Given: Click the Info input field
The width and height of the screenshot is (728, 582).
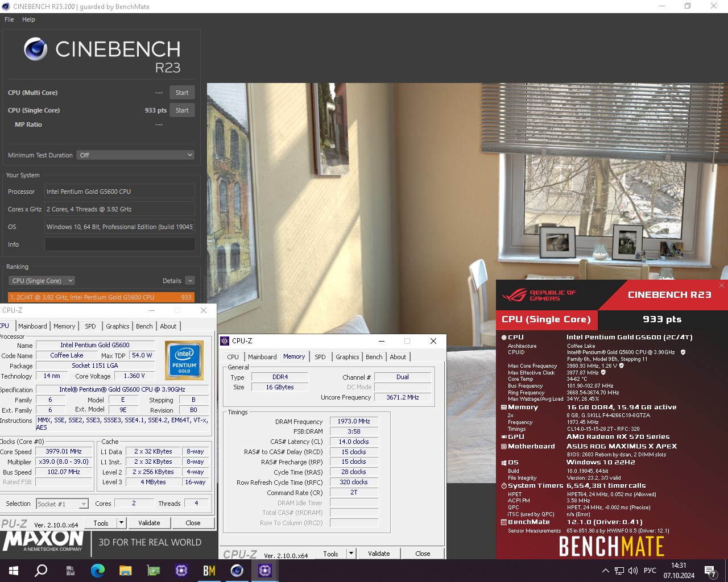Looking at the screenshot, I should click(119, 244).
